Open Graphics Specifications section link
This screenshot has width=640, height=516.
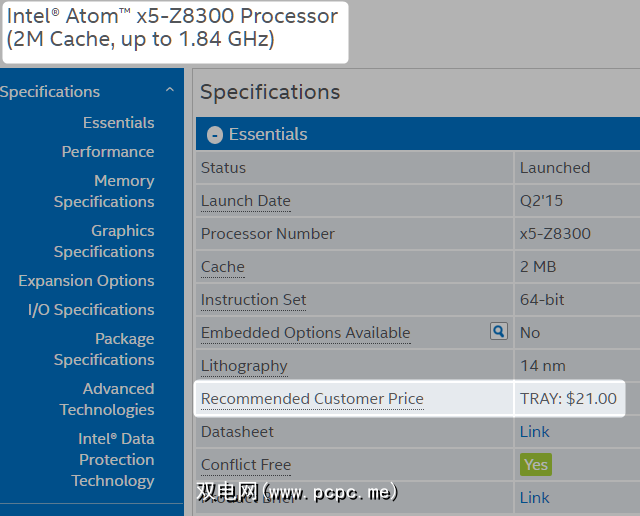(x=104, y=241)
